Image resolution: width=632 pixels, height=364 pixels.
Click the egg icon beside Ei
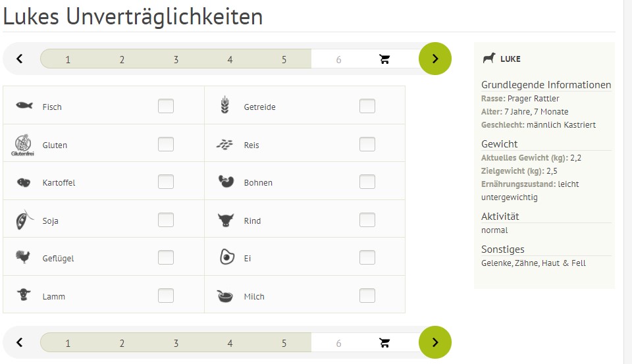226,257
